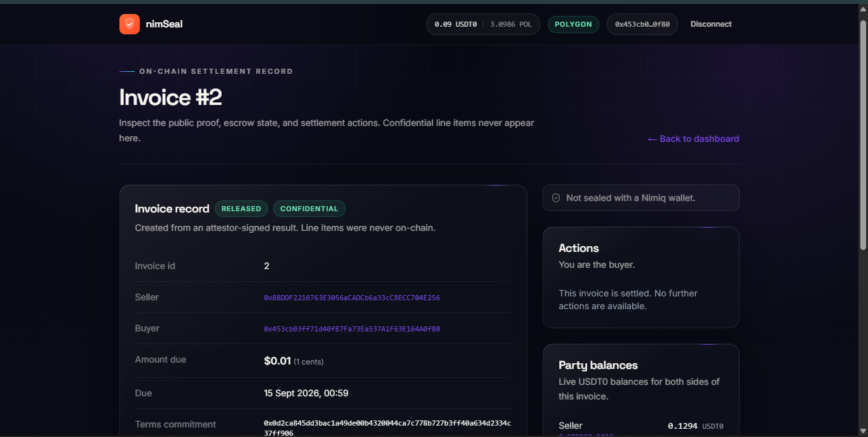Open the Buyer address link
868x437 pixels.
(352, 329)
